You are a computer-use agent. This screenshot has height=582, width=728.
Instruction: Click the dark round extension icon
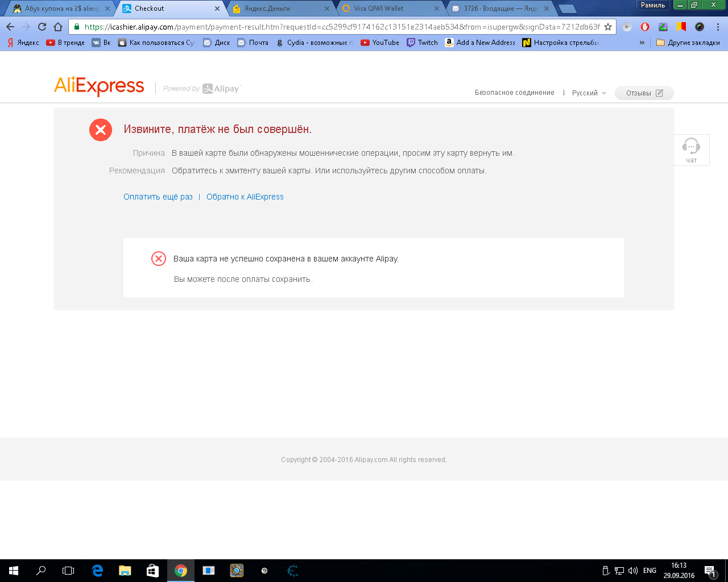[700, 27]
